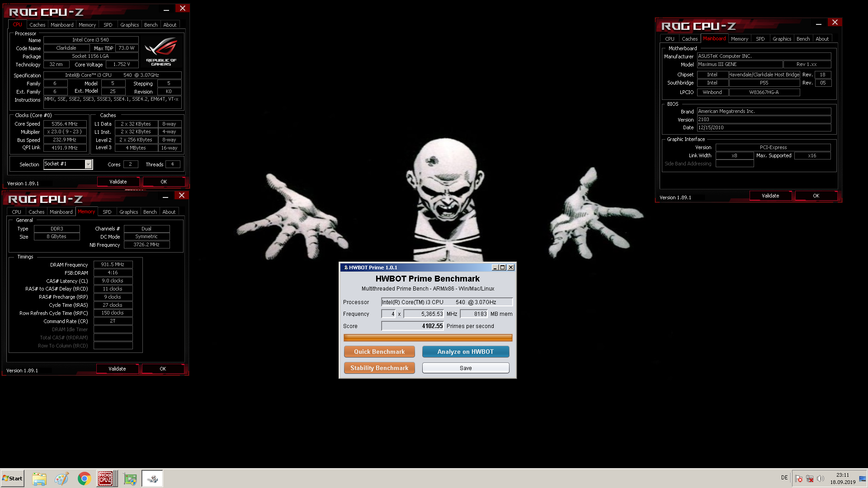Click the Maximus III GENE model field
Image resolution: width=868 pixels, height=488 pixels.
click(740, 65)
